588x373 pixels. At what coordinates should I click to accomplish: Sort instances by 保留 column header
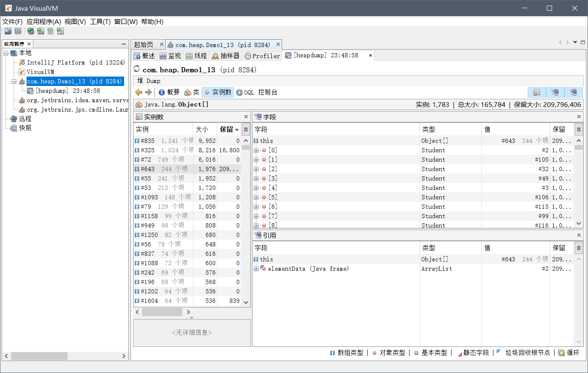pyautogui.click(x=229, y=129)
